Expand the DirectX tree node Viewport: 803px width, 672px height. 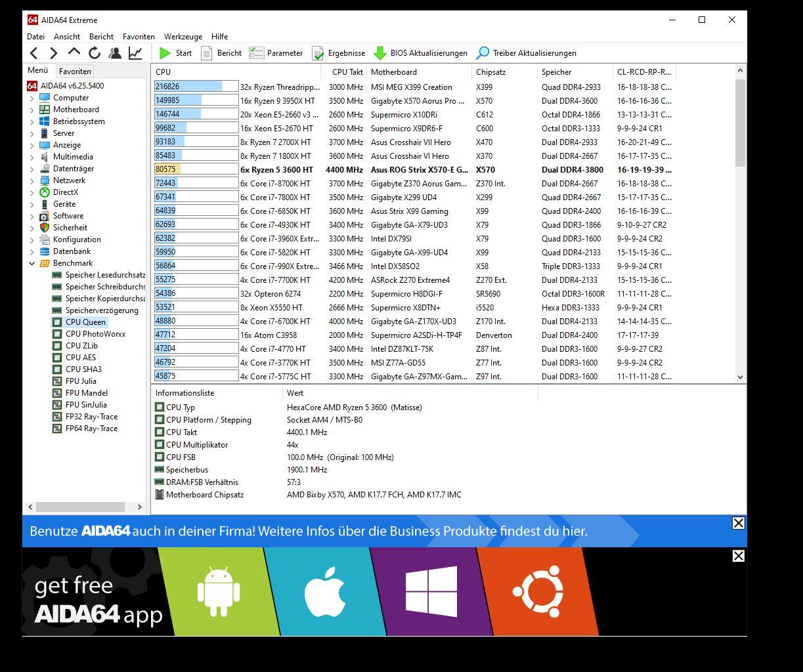point(32,192)
